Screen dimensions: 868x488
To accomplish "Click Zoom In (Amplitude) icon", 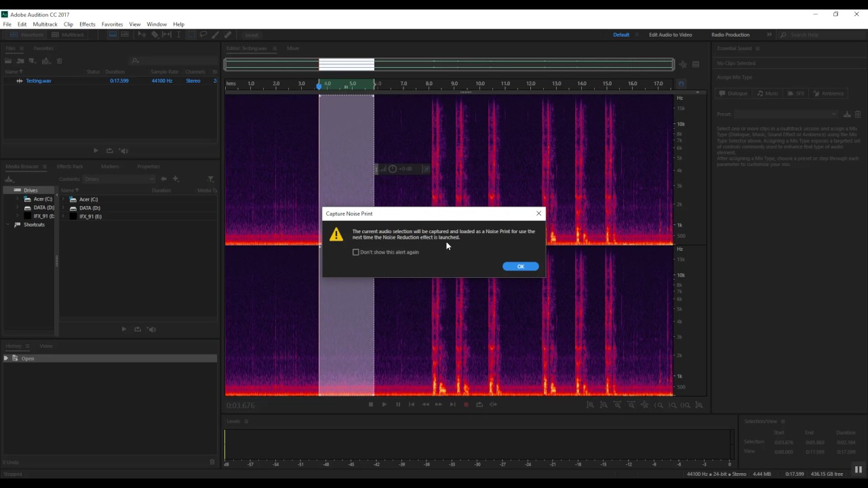I will (590, 405).
